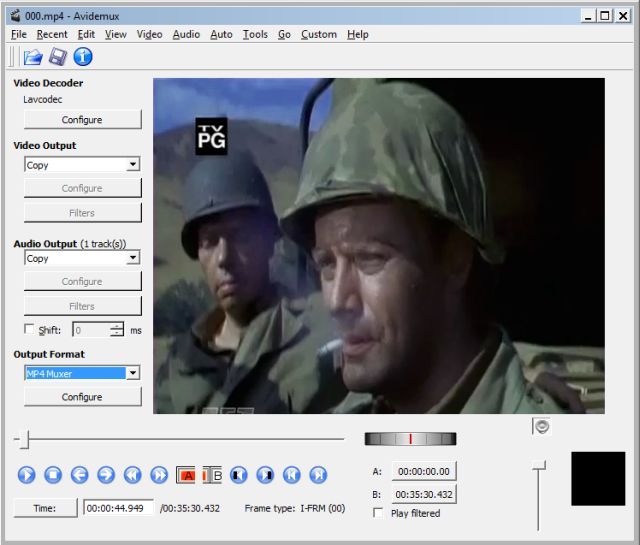Click the small round icon below the video preview

point(542,427)
